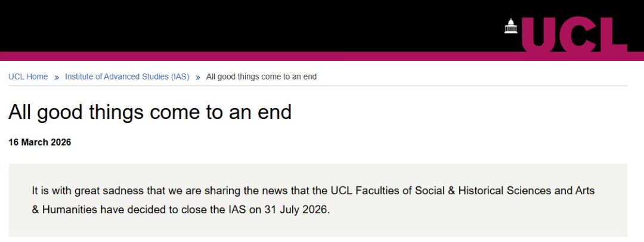This screenshot has height=242, width=644.
Task: Click the main page heading
Action: point(150,112)
